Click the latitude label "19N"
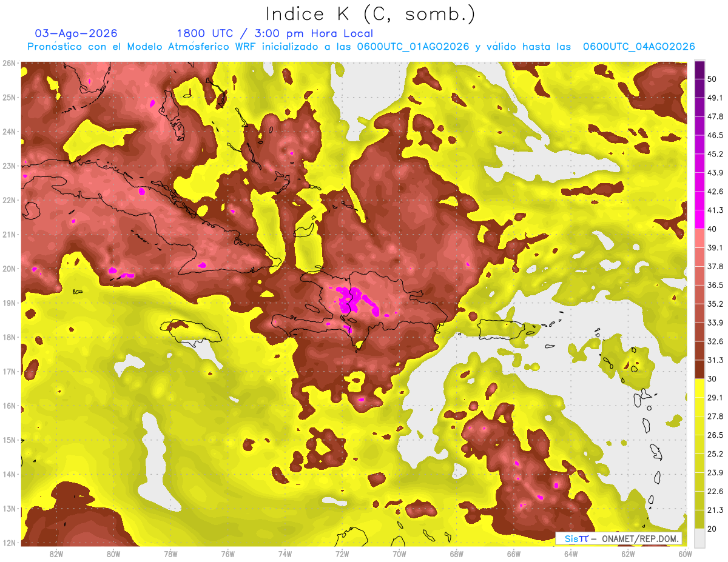The height and width of the screenshot is (562, 728). 9,303
